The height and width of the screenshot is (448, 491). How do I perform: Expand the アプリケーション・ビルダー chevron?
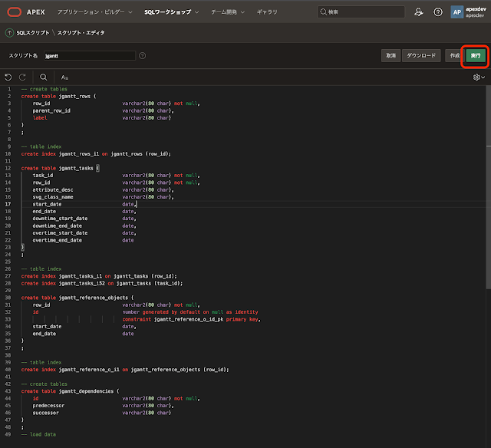[x=130, y=12]
